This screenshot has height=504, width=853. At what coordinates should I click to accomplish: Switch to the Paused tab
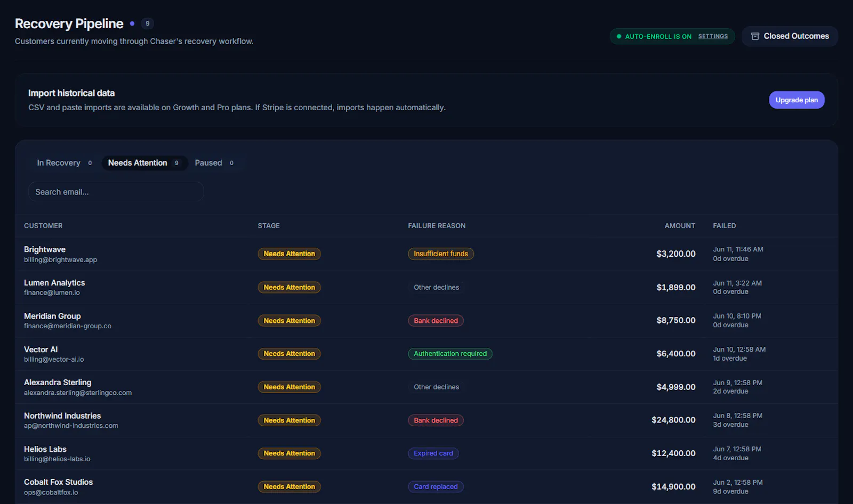tap(214, 163)
